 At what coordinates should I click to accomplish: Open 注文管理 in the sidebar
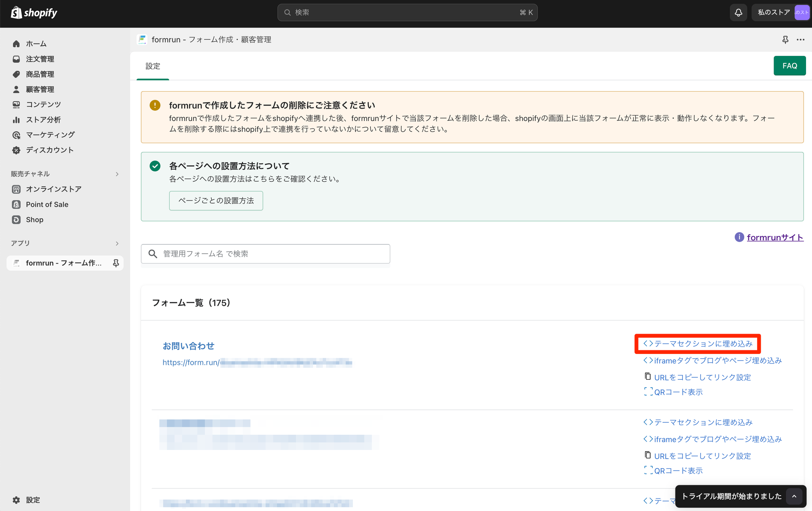click(40, 59)
